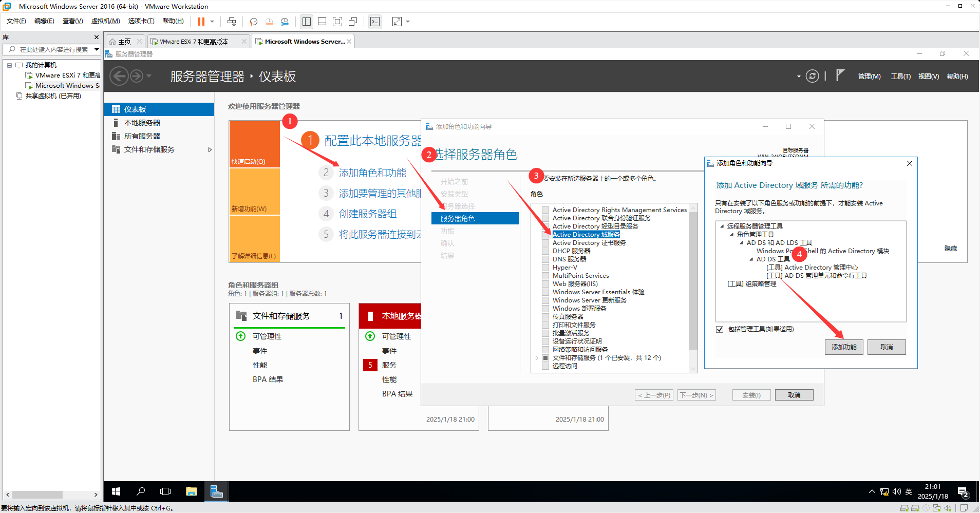Collapse the 远程服务器管理工具 tree node
This screenshot has width=980, height=513.
(722, 226)
